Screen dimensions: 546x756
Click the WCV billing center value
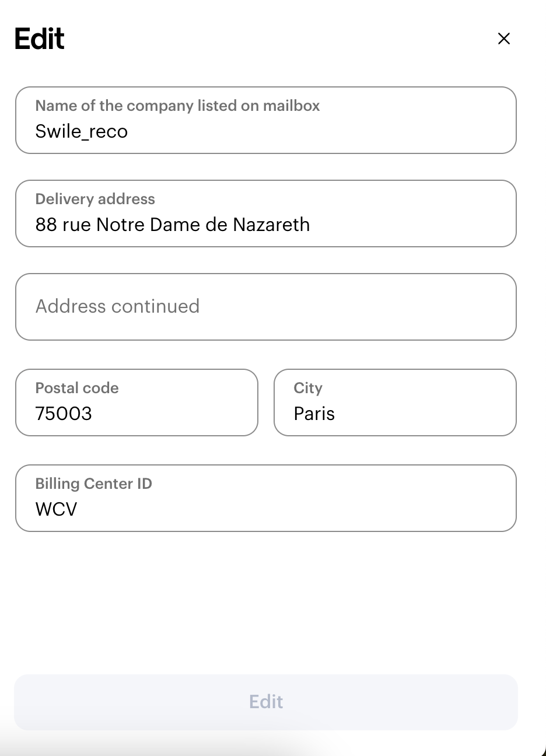click(56, 510)
